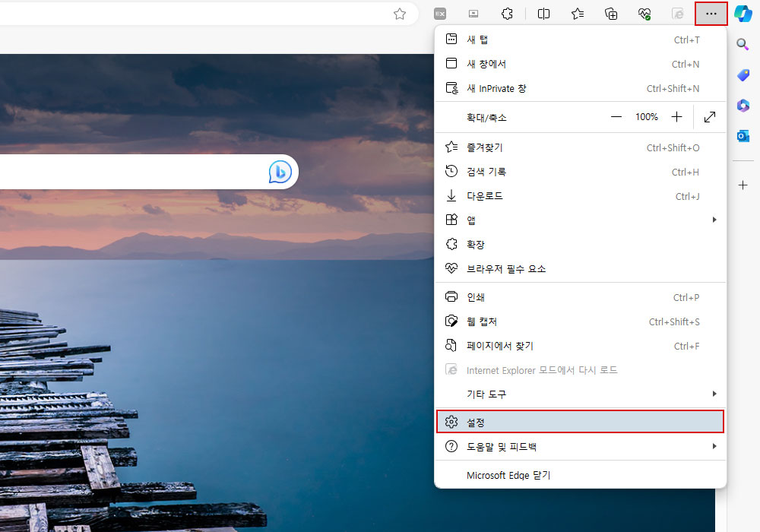Screen dimensions: 760x532
Task: Close the three-dot Settings and more menu
Action: click(x=711, y=14)
